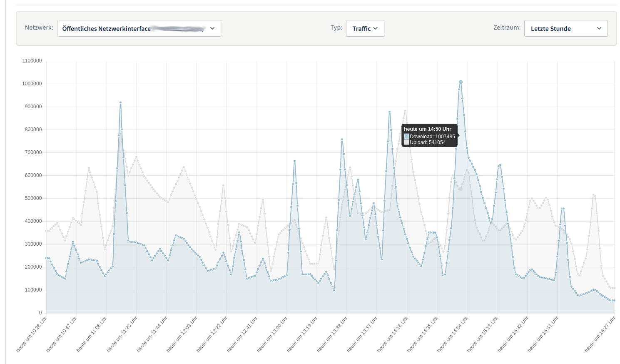The image size is (620, 364).
Task: Click the chevron arrow next to Traffic
Action: (x=376, y=28)
